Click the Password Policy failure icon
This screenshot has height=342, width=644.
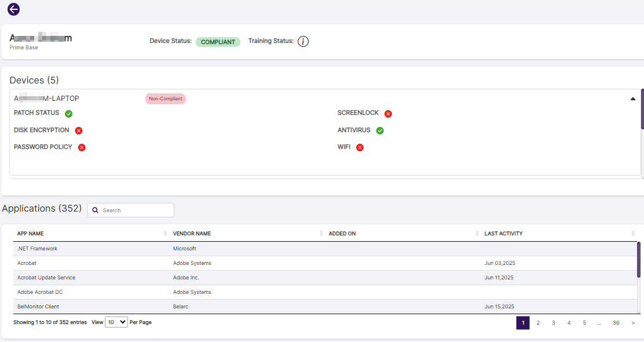pos(82,147)
